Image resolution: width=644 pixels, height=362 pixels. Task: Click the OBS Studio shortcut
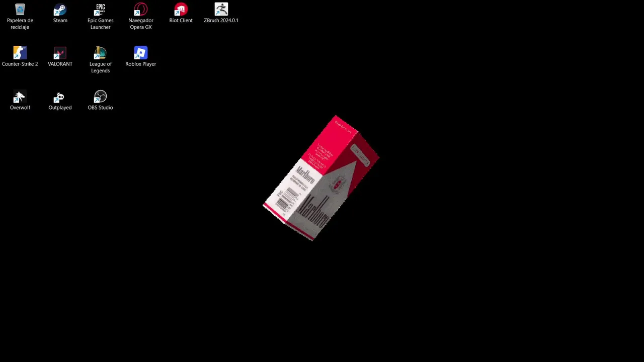[x=100, y=100]
